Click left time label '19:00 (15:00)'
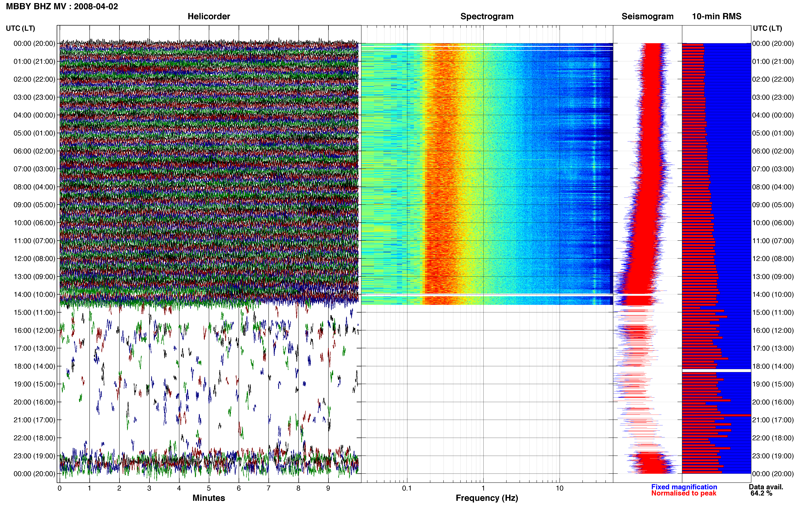Viewport: 812px width, 508px height. pos(34,384)
